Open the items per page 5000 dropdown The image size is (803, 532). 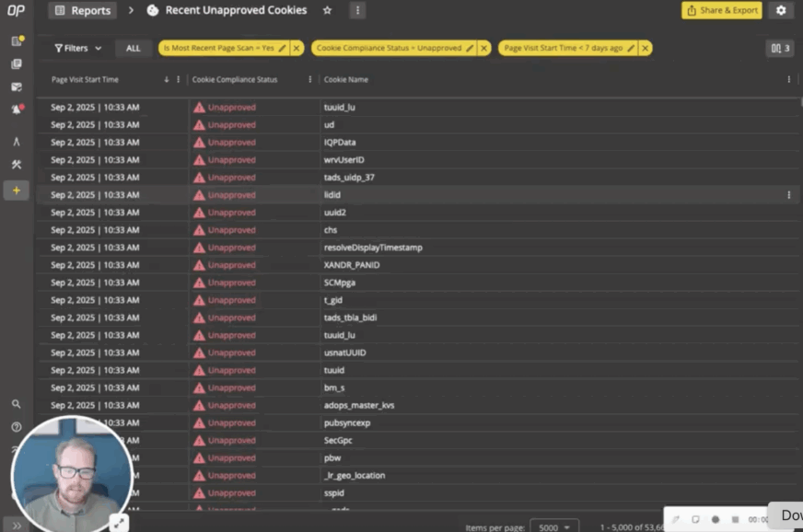[554, 526]
